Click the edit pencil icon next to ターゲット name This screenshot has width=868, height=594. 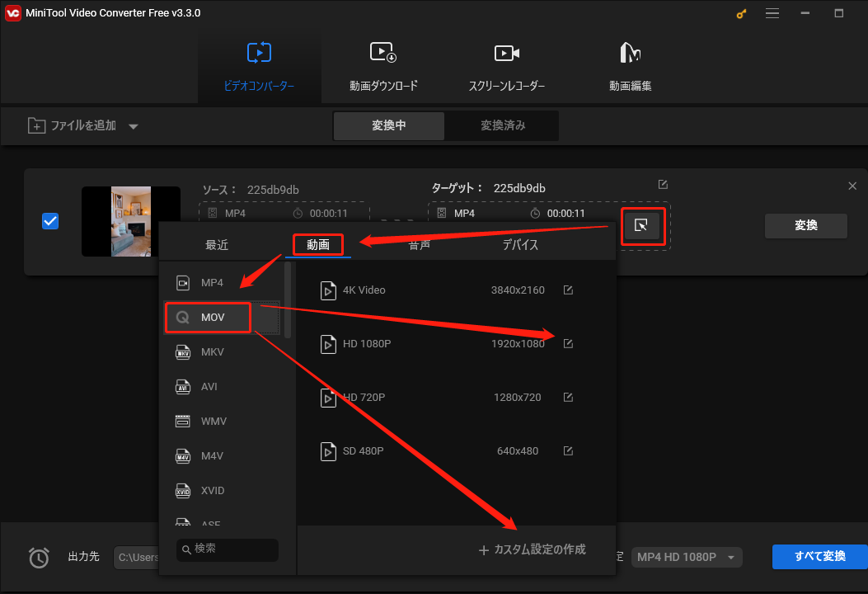[x=663, y=185]
